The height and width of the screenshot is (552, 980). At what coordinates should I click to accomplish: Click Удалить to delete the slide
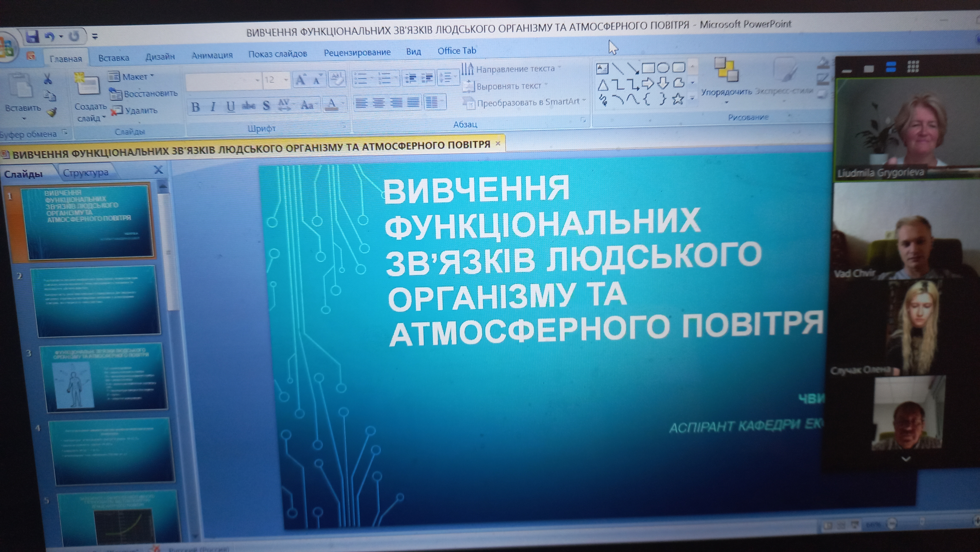pyautogui.click(x=134, y=111)
